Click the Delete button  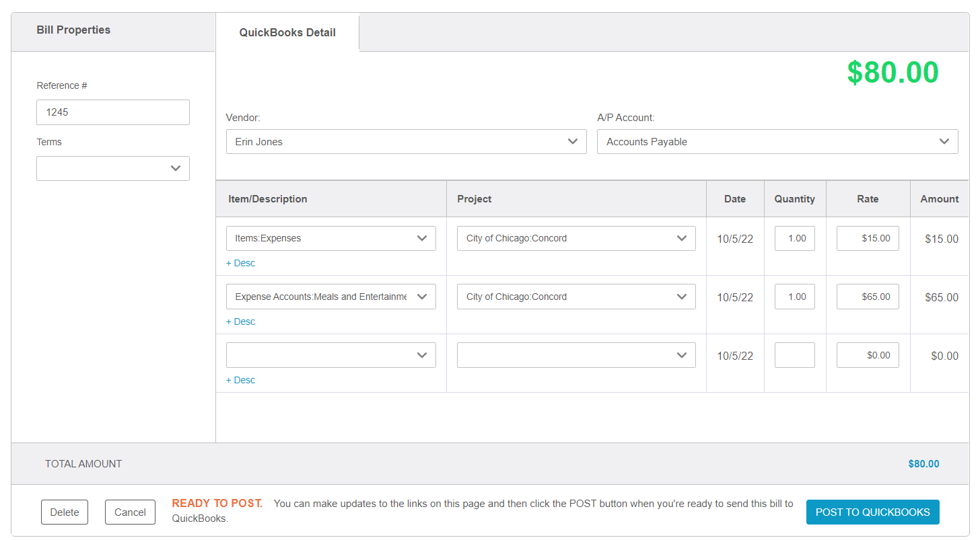tap(65, 512)
